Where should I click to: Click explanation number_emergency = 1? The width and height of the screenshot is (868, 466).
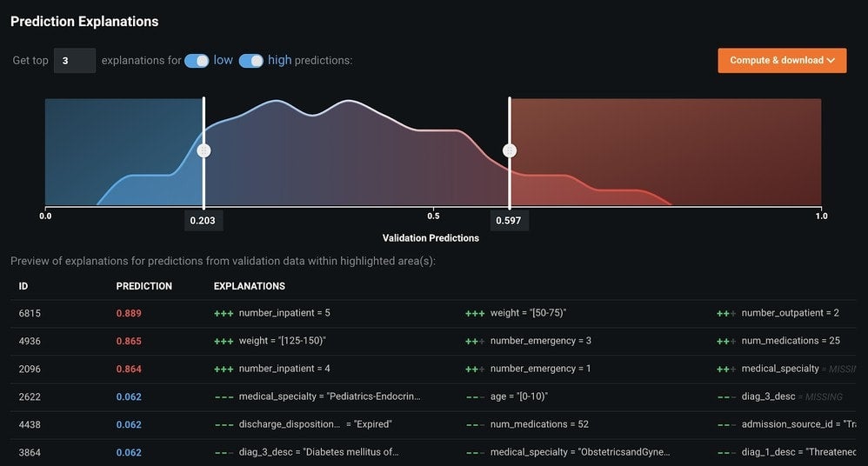pos(540,368)
